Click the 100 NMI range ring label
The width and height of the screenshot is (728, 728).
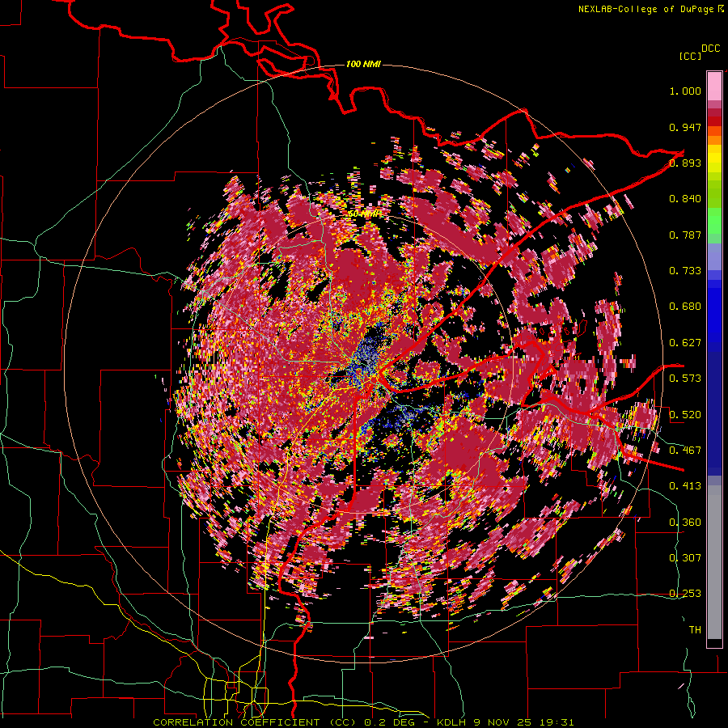(363, 64)
